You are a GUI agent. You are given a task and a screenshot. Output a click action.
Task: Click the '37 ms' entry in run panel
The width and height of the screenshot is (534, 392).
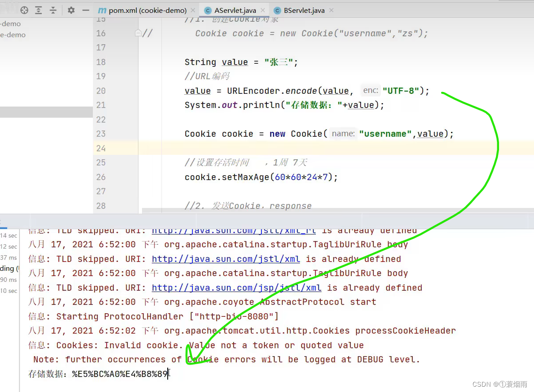pos(8,257)
